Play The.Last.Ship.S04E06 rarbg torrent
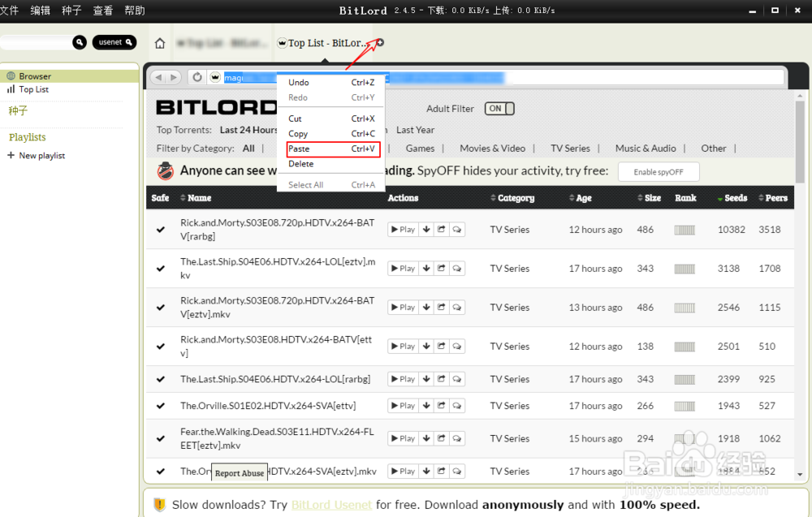The width and height of the screenshot is (812, 517). pos(403,379)
